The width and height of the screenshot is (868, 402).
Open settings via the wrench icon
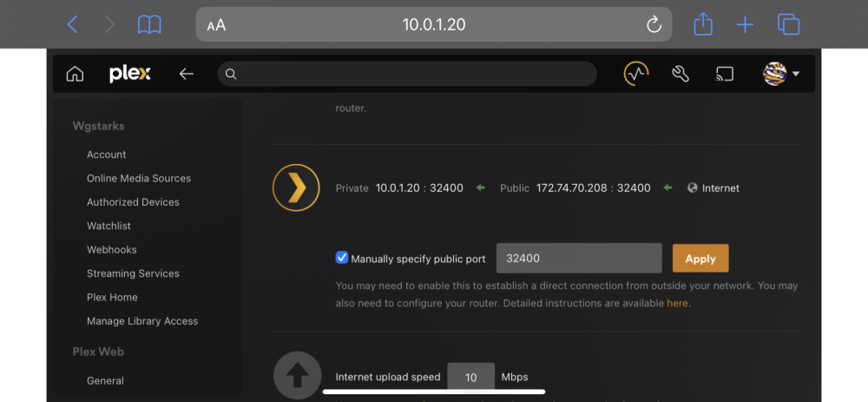point(681,74)
